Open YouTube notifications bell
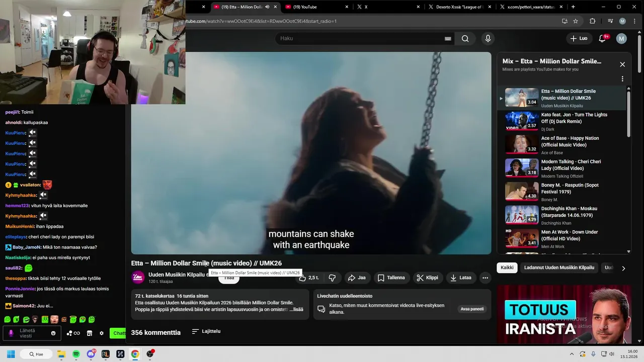 602,39
